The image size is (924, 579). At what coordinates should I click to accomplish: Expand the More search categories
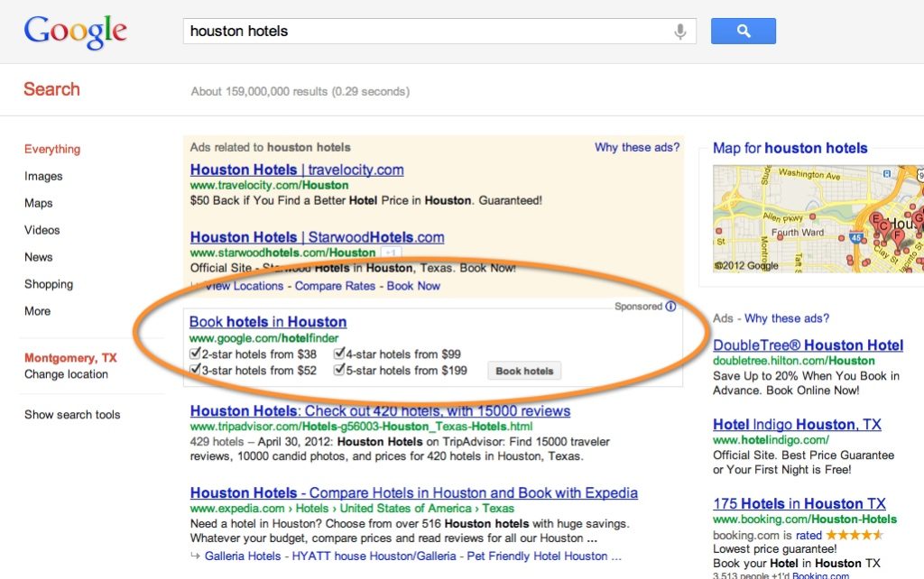coord(37,311)
